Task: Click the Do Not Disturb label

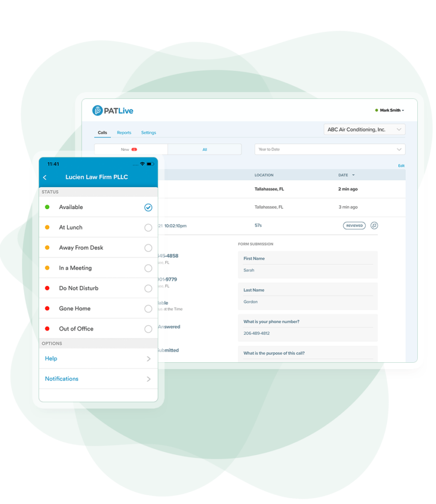Action: (x=79, y=288)
